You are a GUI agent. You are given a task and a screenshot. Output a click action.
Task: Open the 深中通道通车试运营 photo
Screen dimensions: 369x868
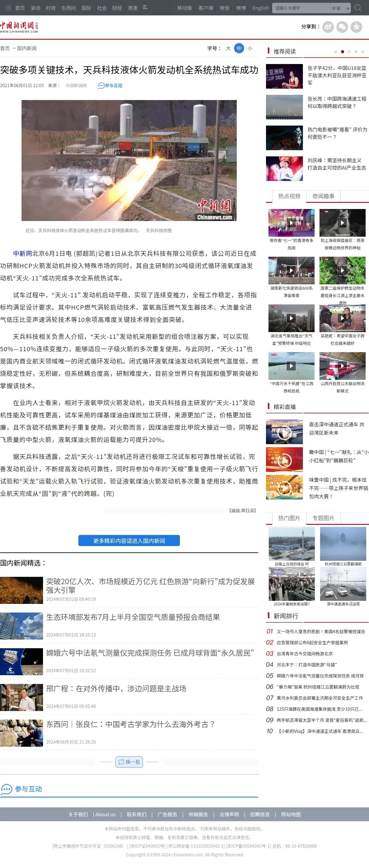343,584
